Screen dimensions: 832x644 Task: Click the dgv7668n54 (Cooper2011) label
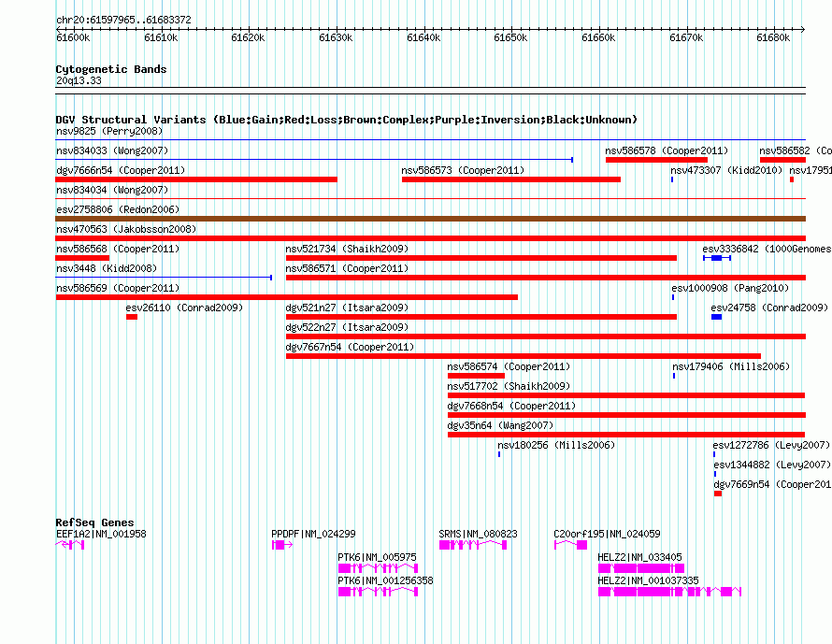click(511, 406)
